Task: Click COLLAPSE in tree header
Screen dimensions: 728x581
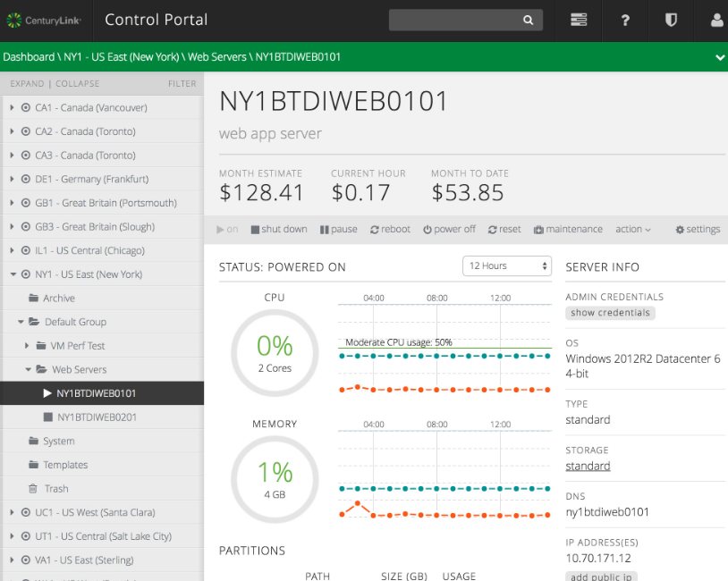Action: click(78, 83)
